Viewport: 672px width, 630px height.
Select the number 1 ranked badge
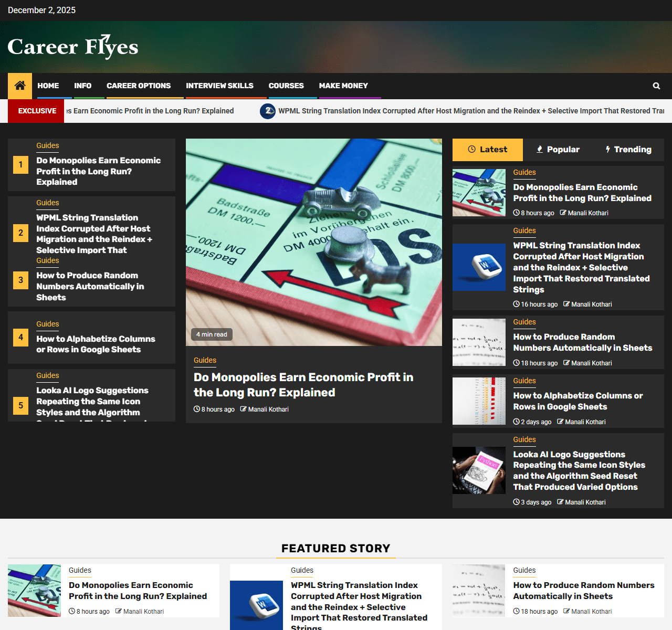click(x=20, y=165)
